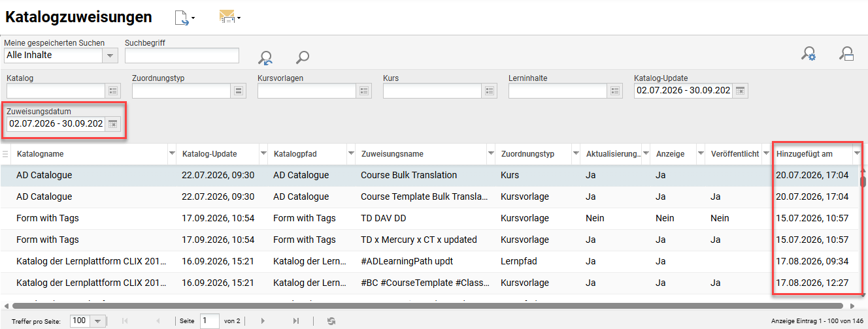Click date cell '17.08.2026, 12:27'
This screenshot has width=868, height=329.
tap(812, 283)
